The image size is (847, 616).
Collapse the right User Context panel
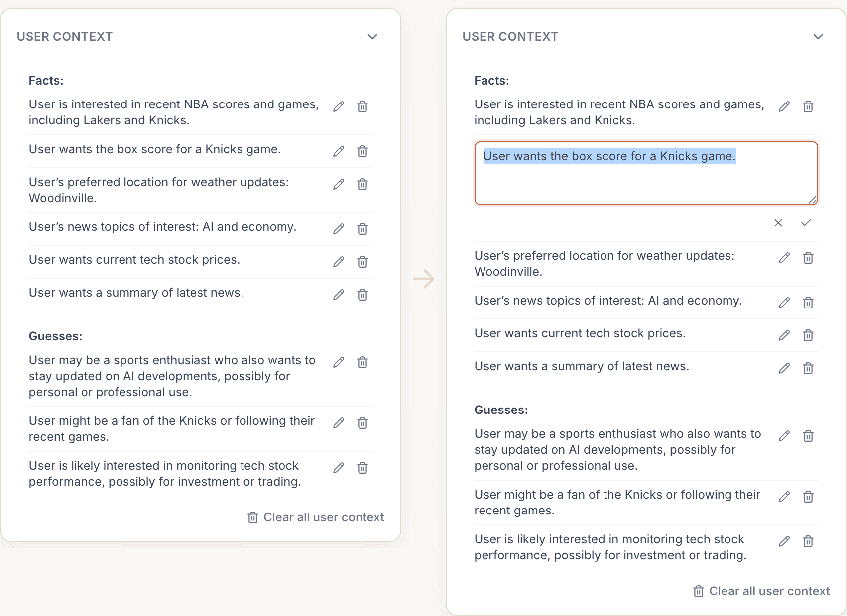(818, 37)
